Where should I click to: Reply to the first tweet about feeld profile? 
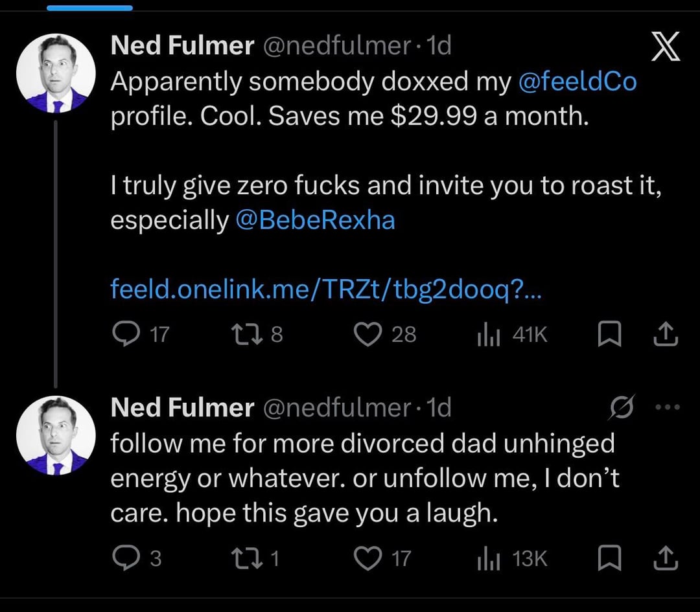[x=123, y=334]
